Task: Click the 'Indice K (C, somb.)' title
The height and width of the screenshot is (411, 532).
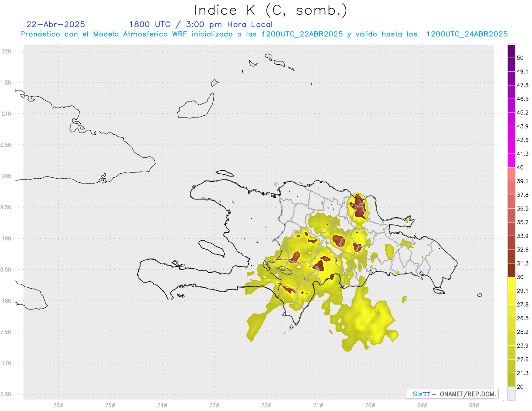Action: click(x=270, y=10)
